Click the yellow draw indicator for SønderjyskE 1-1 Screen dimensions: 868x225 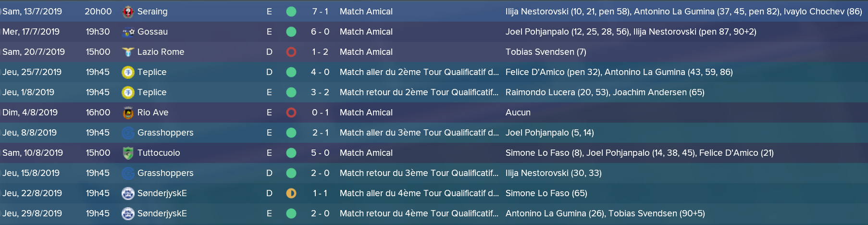291,193
